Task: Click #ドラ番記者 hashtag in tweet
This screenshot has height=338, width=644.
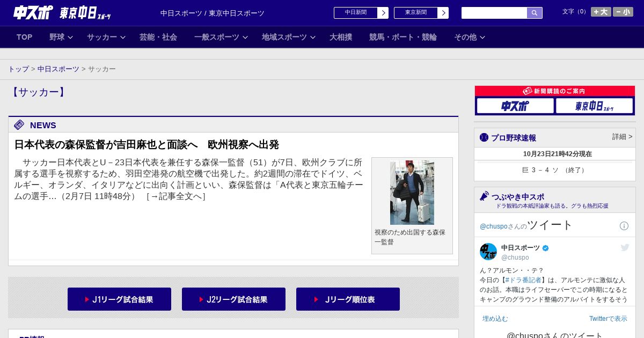Action: coord(523,280)
